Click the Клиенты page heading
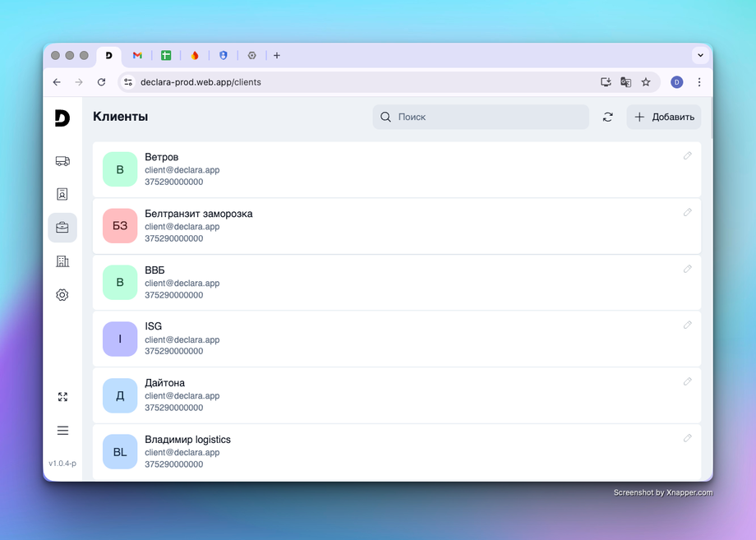Image resolution: width=756 pixels, height=540 pixels. pyautogui.click(x=121, y=117)
